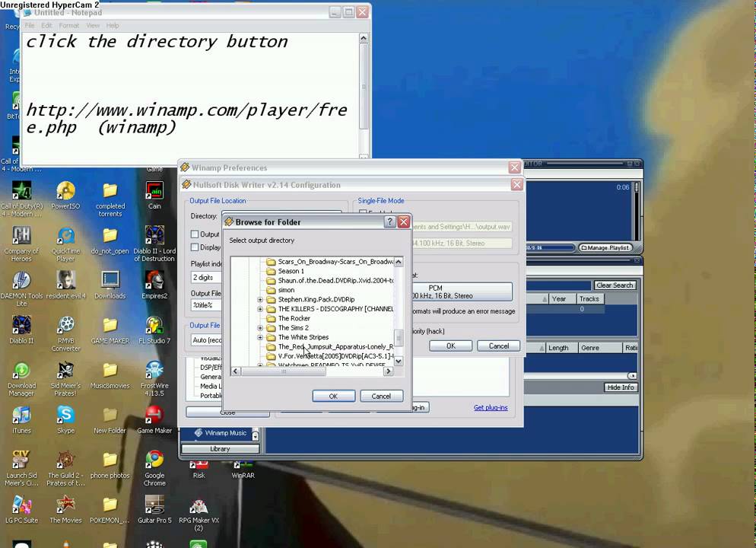The width and height of the screenshot is (756, 548).
Task: Open the do_not_open folder icon
Action: (x=110, y=241)
